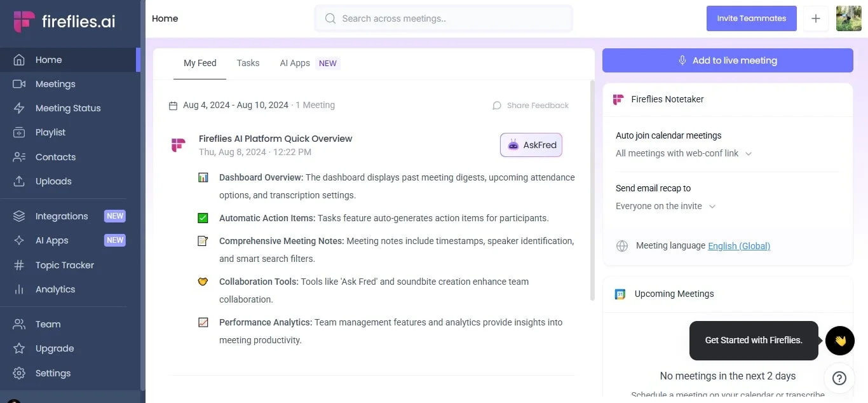Click the Comprehensive Meeting Notes bullet text
This screenshot has height=403, width=868.
click(397, 250)
